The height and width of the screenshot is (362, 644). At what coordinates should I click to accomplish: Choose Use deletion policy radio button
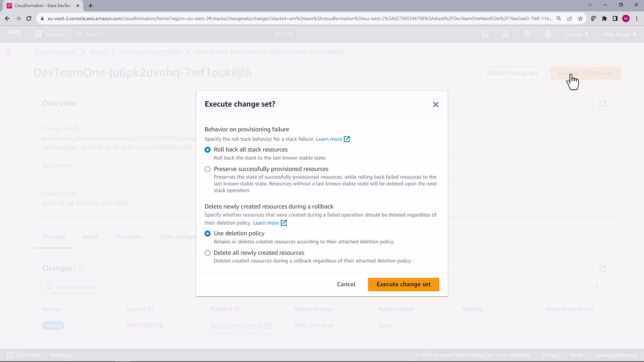pos(208,234)
